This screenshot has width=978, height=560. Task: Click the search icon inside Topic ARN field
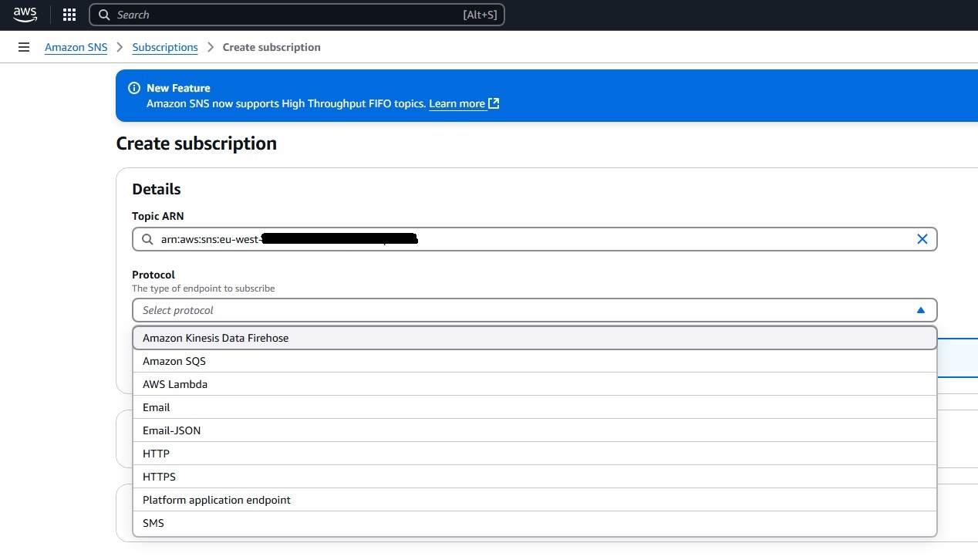(x=147, y=239)
